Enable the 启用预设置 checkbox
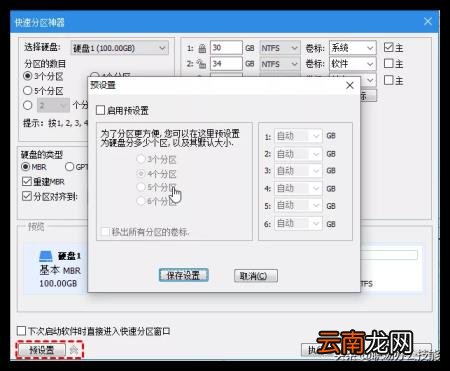Screen dimensions: 450x371 [100, 110]
